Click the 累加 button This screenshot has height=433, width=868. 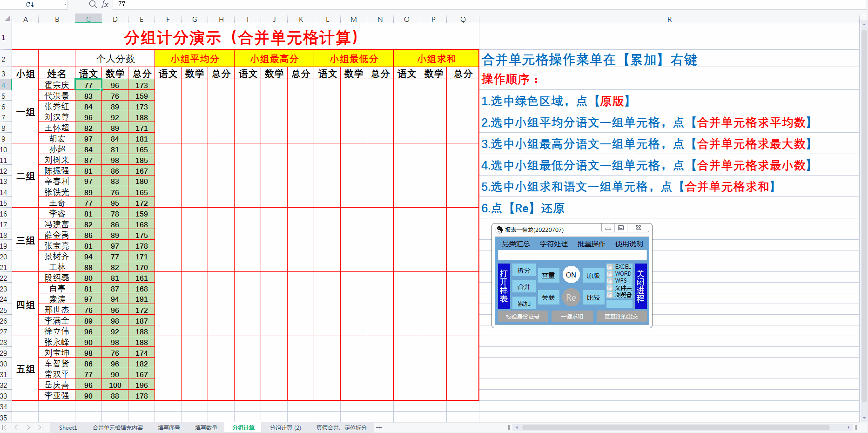tap(524, 304)
